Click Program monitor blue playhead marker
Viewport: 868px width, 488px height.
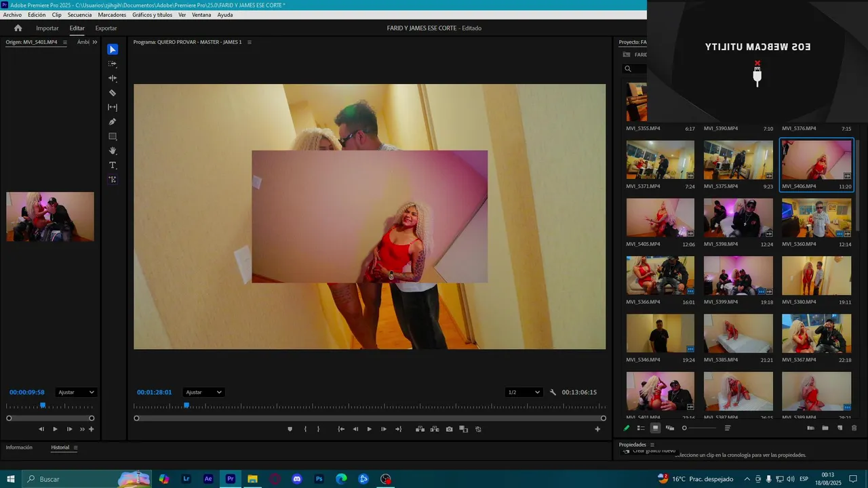[186, 405]
